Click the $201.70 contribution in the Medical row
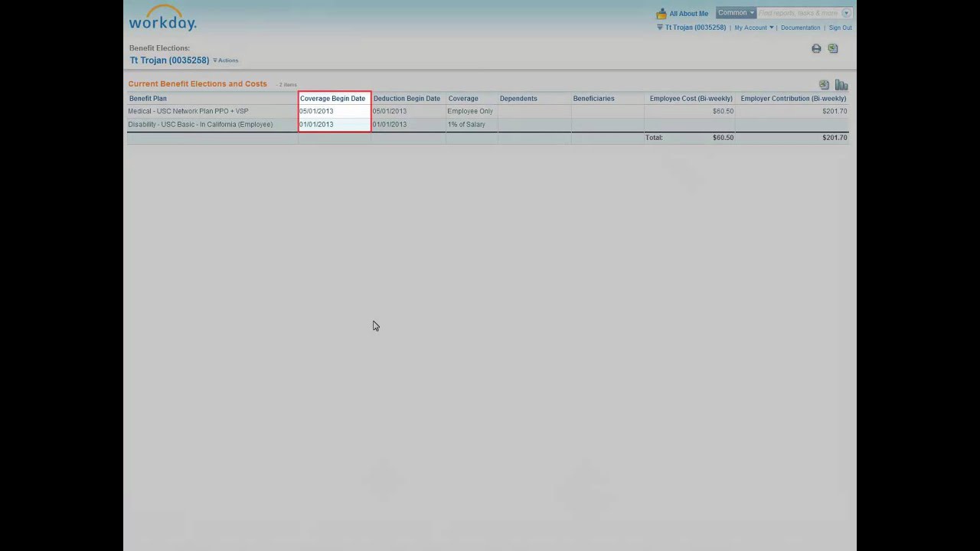Screen dimensions: 980x551 [835, 112]
